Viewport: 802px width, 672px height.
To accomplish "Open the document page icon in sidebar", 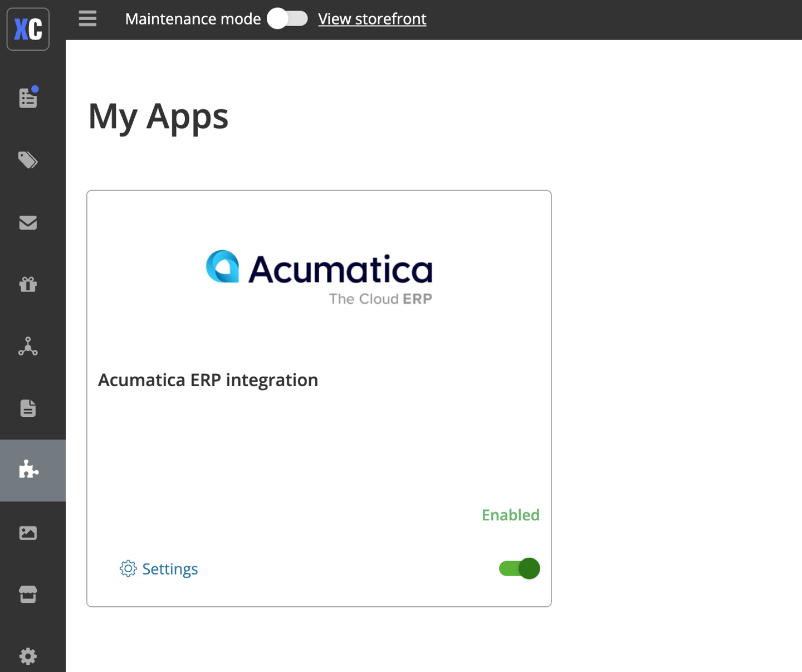I will 28,408.
